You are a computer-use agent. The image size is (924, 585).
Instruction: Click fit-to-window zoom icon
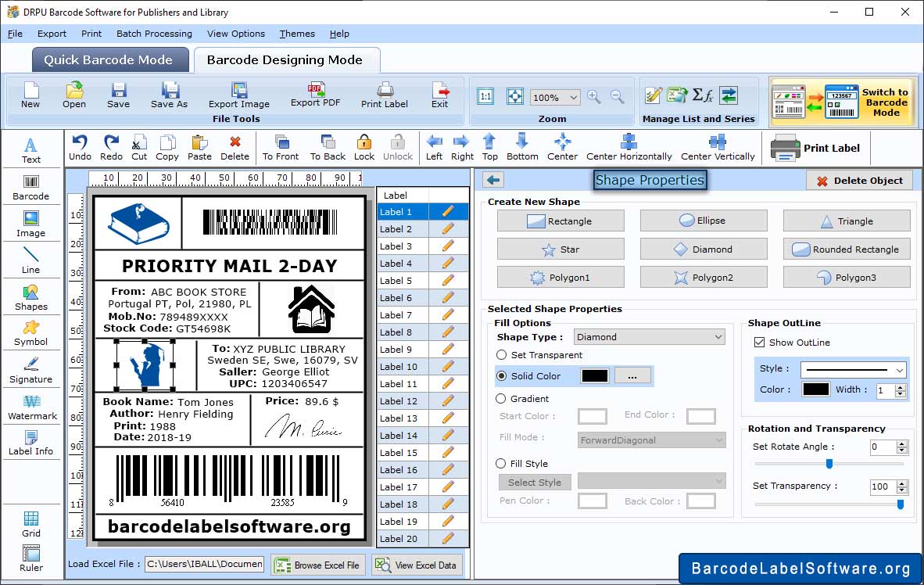(x=515, y=97)
